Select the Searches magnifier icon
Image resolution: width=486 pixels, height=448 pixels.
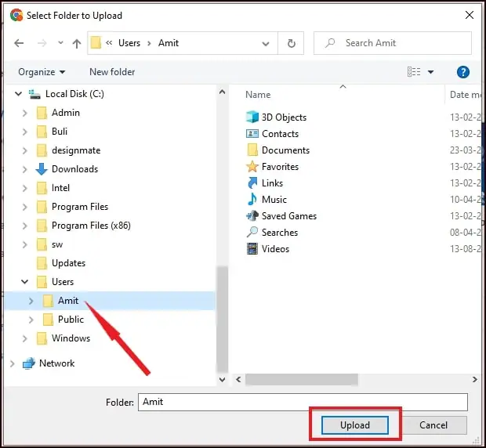click(x=252, y=232)
